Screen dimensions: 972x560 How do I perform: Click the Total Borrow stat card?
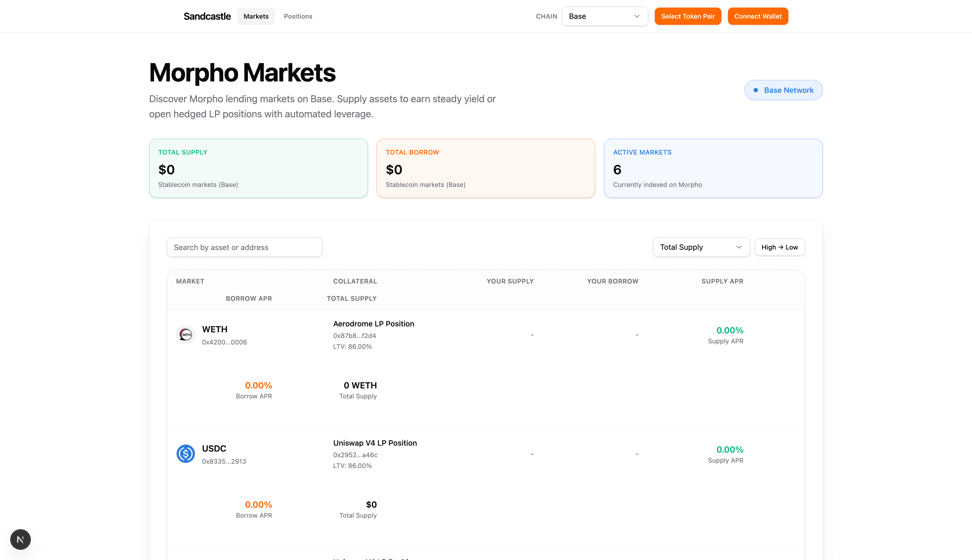tap(486, 169)
